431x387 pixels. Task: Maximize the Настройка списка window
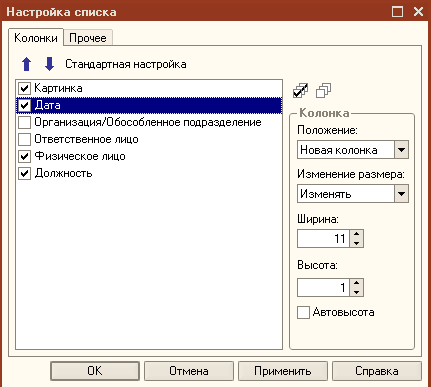[x=397, y=12]
